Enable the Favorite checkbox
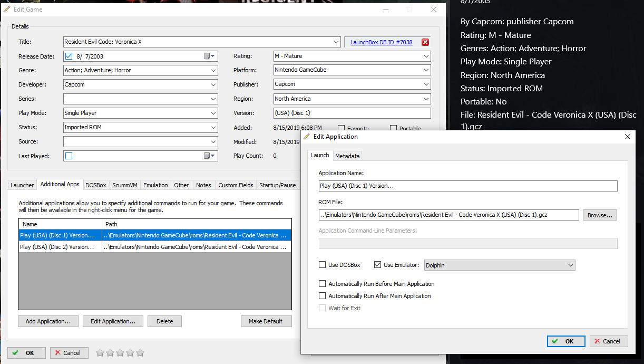 pyautogui.click(x=341, y=128)
